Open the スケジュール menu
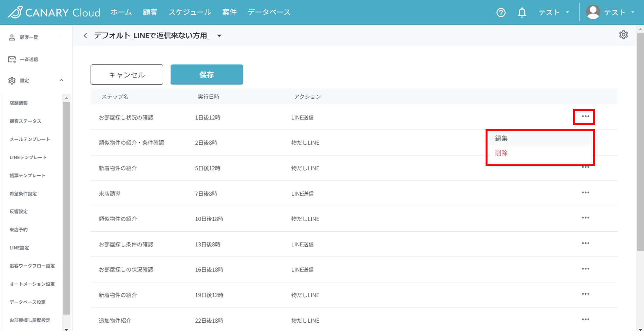The width and height of the screenshot is (644, 331). click(190, 12)
